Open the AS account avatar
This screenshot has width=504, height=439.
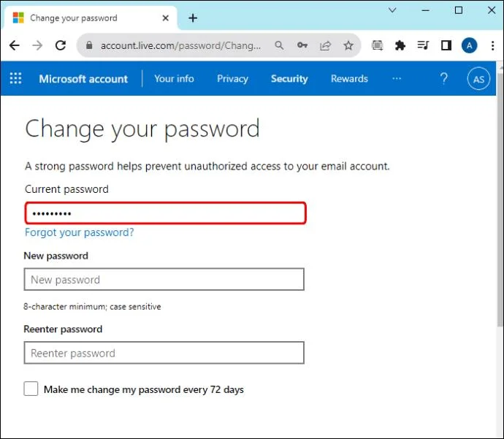(478, 79)
